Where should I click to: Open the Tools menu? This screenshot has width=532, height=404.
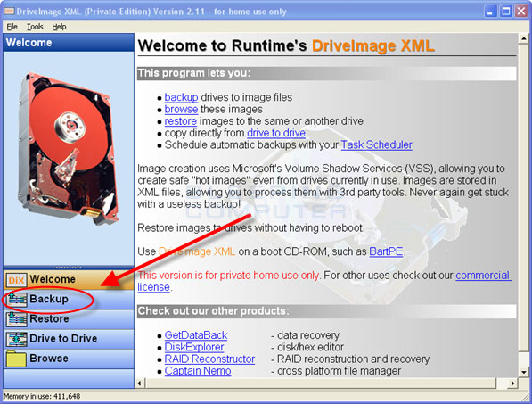(x=35, y=27)
